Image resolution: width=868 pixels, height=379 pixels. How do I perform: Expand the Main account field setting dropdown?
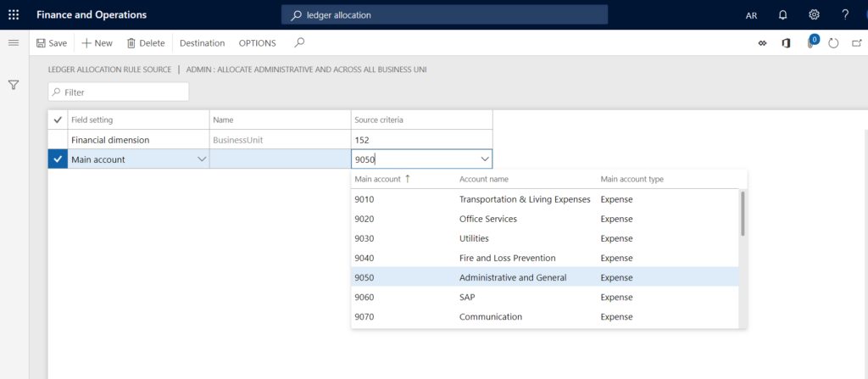[202, 159]
